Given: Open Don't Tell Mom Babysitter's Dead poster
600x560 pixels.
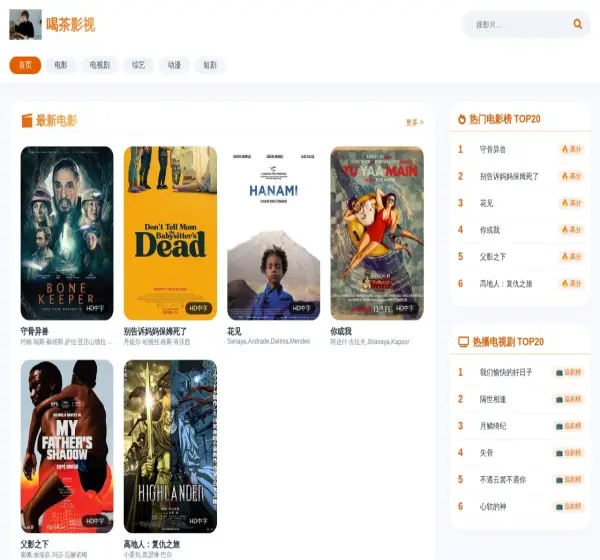Looking at the screenshot, I should (x=170, y=233).
